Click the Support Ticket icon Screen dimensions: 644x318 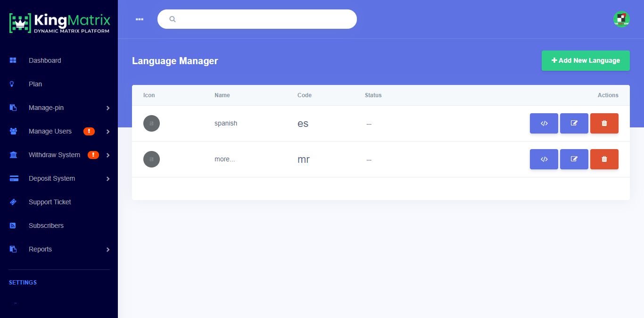point(13,202)
